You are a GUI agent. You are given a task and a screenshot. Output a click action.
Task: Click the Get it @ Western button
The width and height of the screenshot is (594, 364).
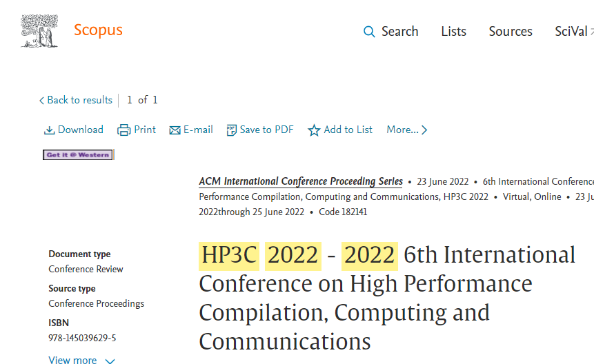click(x=78, y=154)
